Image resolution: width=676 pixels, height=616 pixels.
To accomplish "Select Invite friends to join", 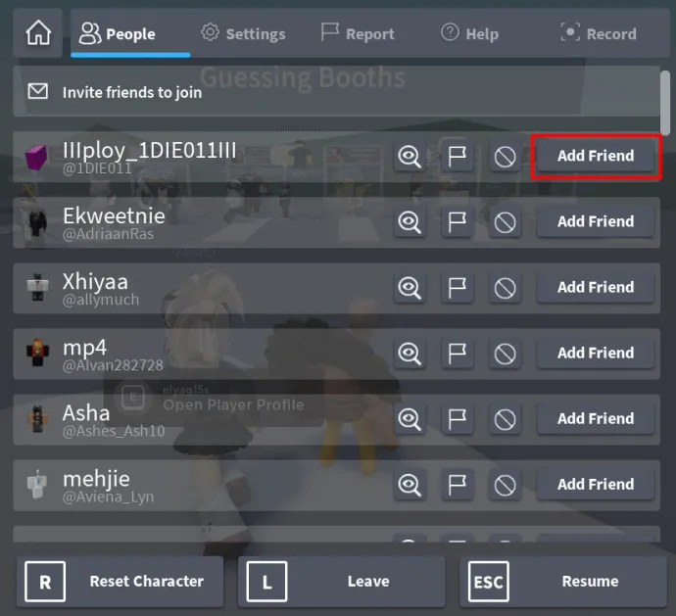I will click(336, 91).
